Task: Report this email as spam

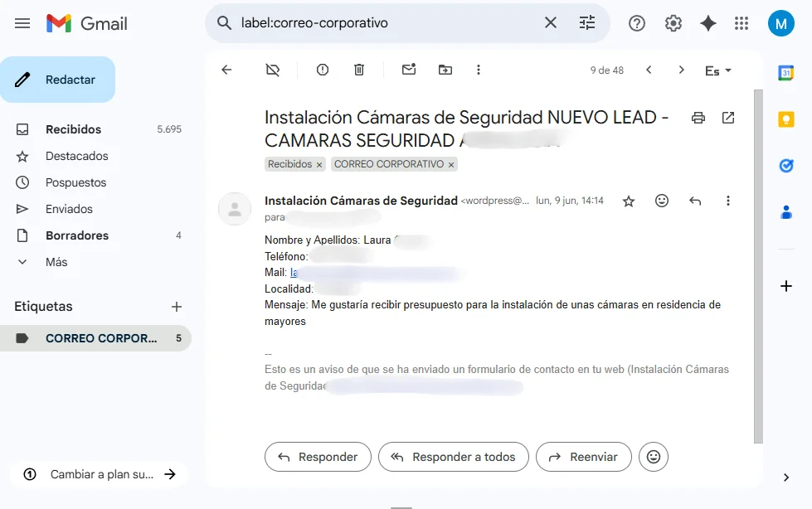Action: click(x=323, y=70)
